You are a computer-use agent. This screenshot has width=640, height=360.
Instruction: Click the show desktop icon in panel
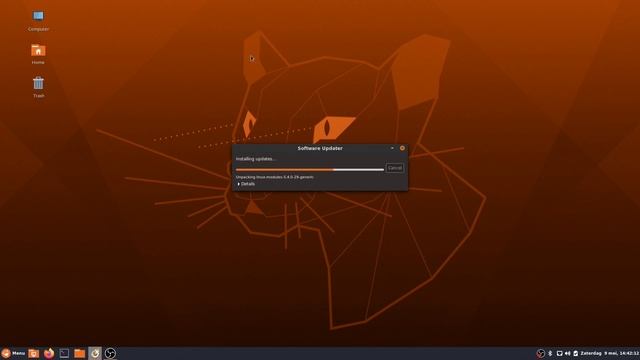(x=33, y=353)
